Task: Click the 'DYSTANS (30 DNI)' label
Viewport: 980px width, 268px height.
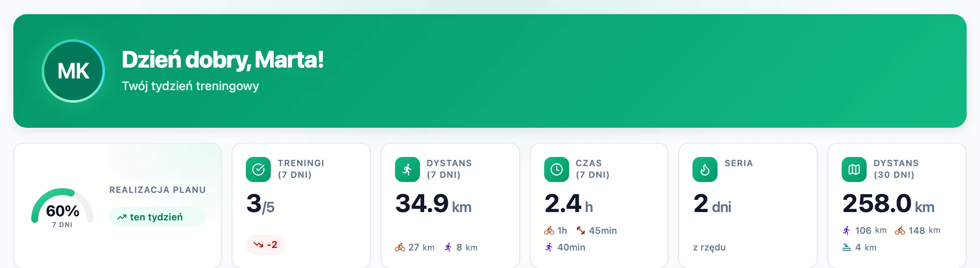Action: 896,169
